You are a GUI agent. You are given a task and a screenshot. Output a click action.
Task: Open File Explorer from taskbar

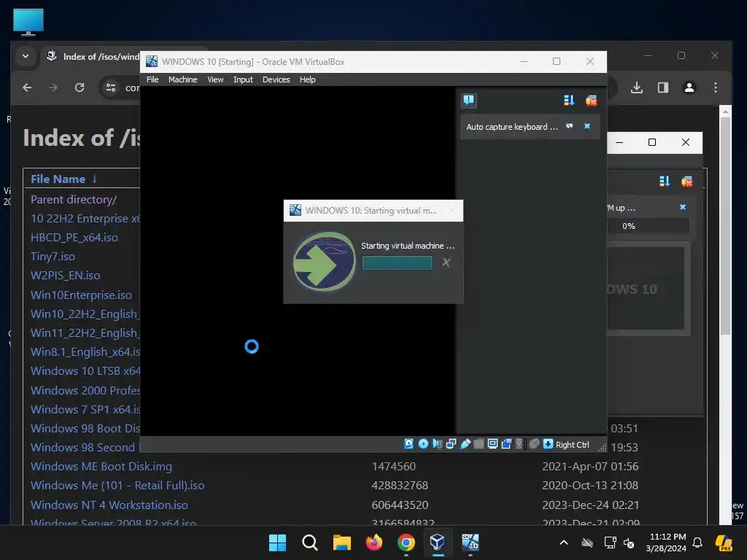(341, 542)
